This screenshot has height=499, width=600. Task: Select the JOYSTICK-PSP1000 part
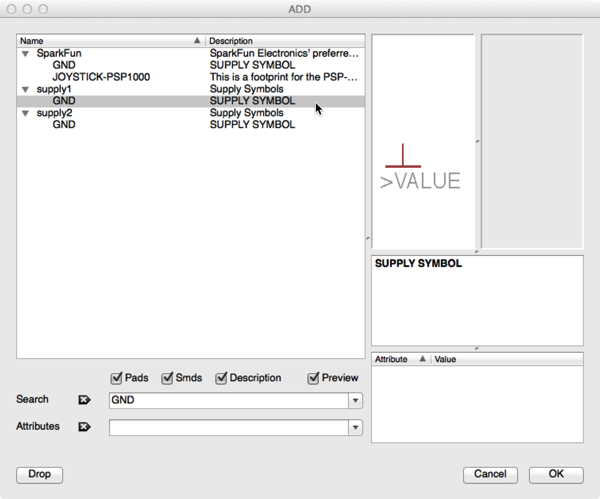191,77
